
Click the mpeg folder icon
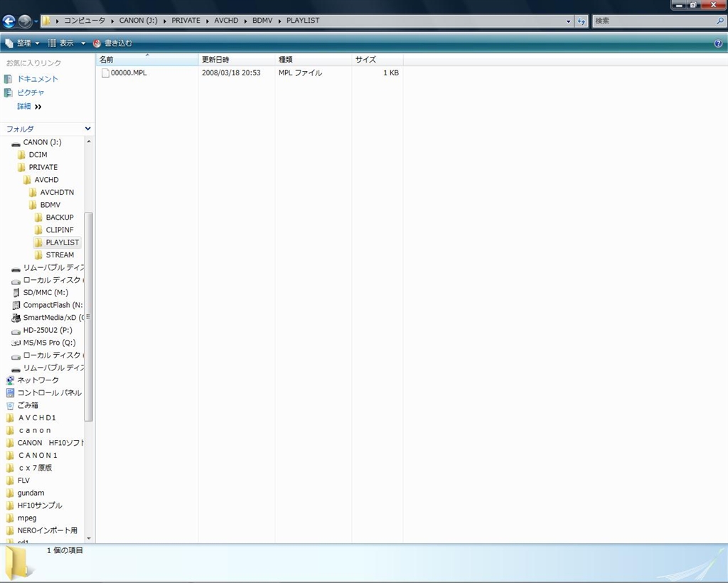pos(10,518)
